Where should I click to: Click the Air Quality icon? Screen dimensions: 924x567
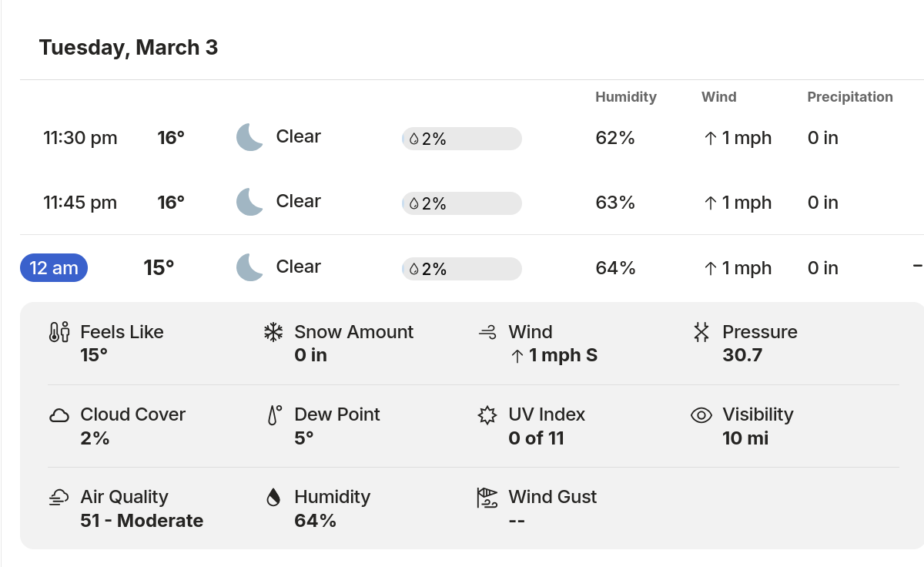coord(59,498)
